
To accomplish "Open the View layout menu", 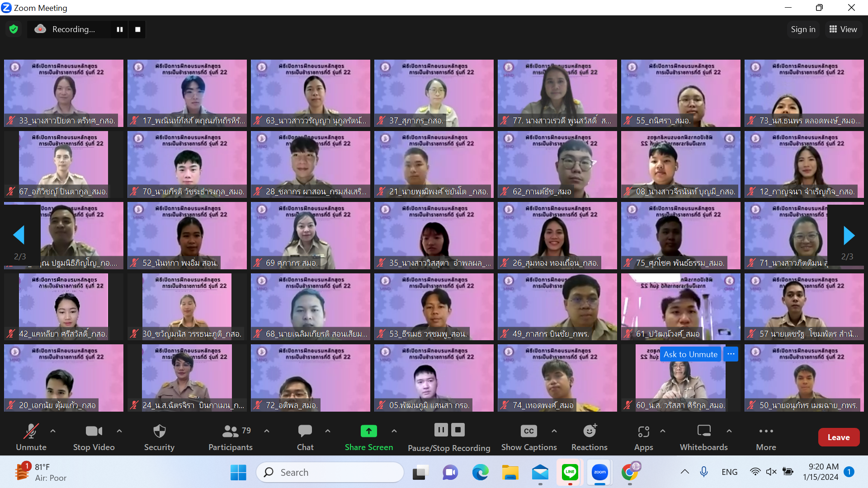I will point(843,29).
